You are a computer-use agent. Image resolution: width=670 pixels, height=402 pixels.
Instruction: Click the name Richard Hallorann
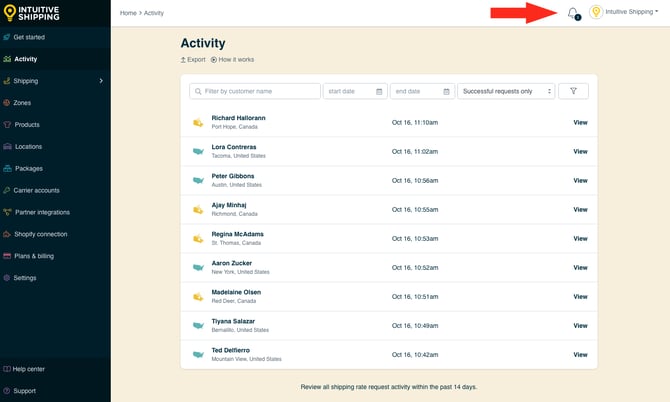pos(238,118)
